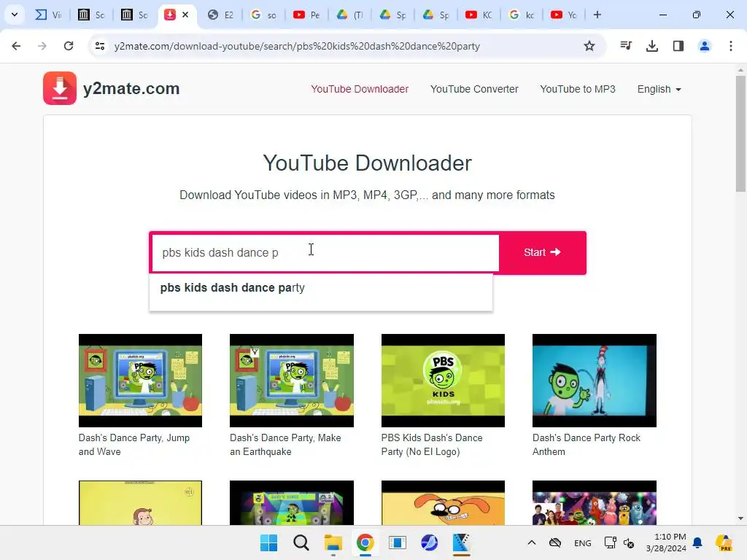
Task: Click the address bar URL
Action: [297, 46]
